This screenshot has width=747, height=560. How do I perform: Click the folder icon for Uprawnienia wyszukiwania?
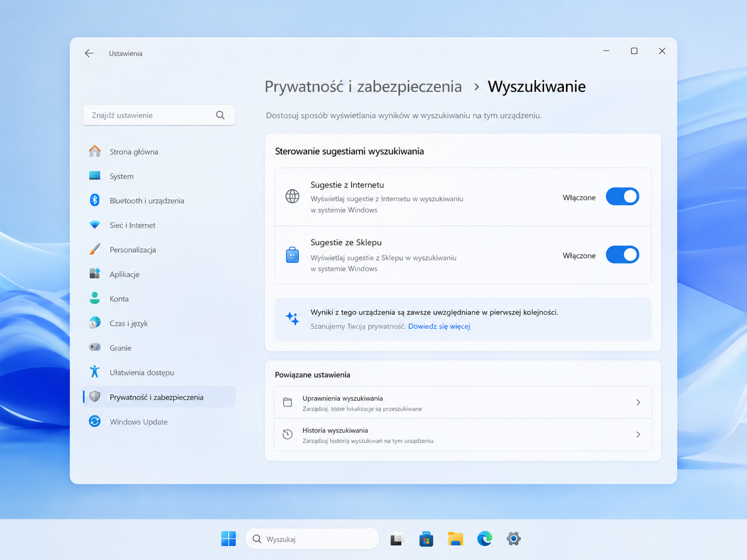(x=288, y=402)
